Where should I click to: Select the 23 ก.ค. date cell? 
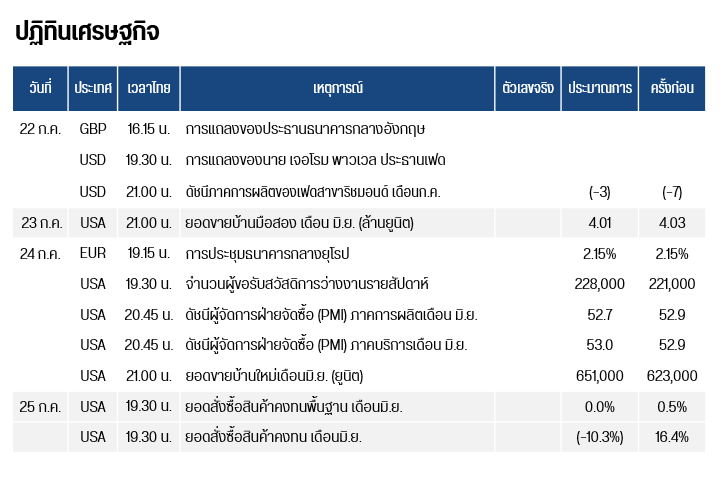tap(40, 222)
